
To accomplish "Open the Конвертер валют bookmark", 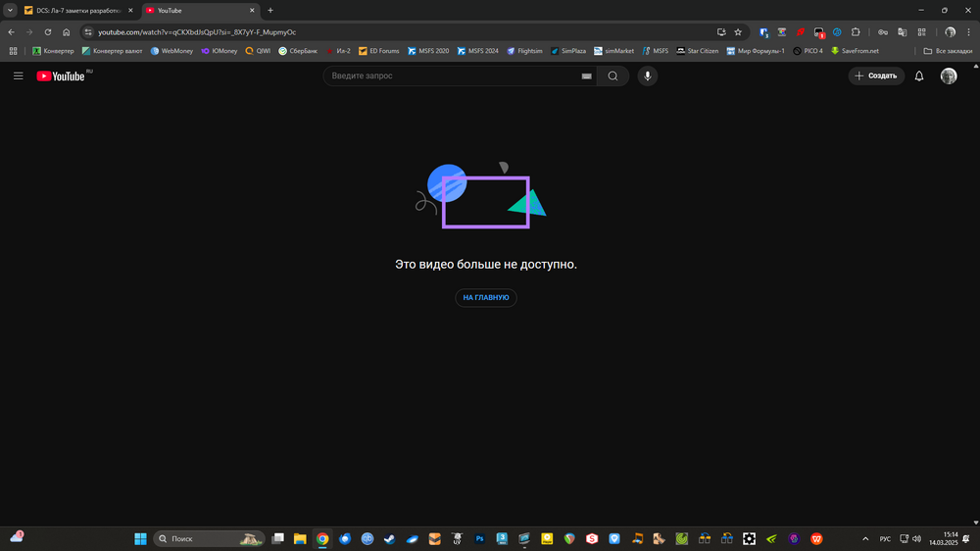I will (x=112, y=51).
